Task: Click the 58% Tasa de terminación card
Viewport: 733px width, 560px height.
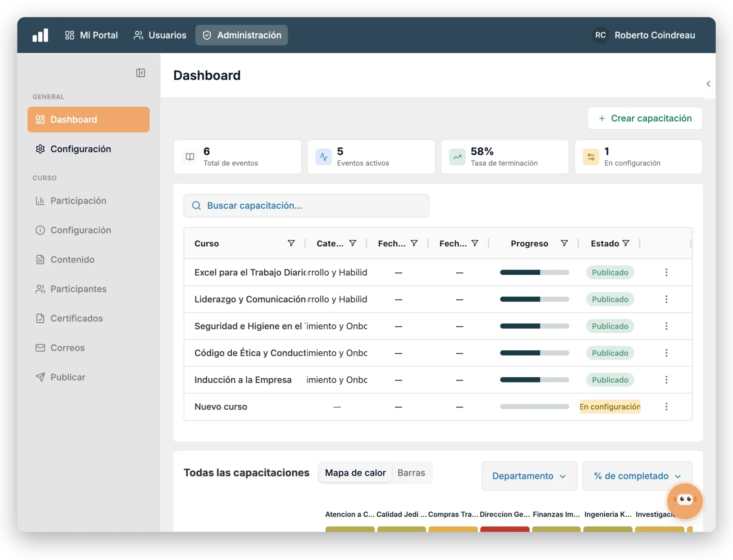Action: tap(505, 157)
